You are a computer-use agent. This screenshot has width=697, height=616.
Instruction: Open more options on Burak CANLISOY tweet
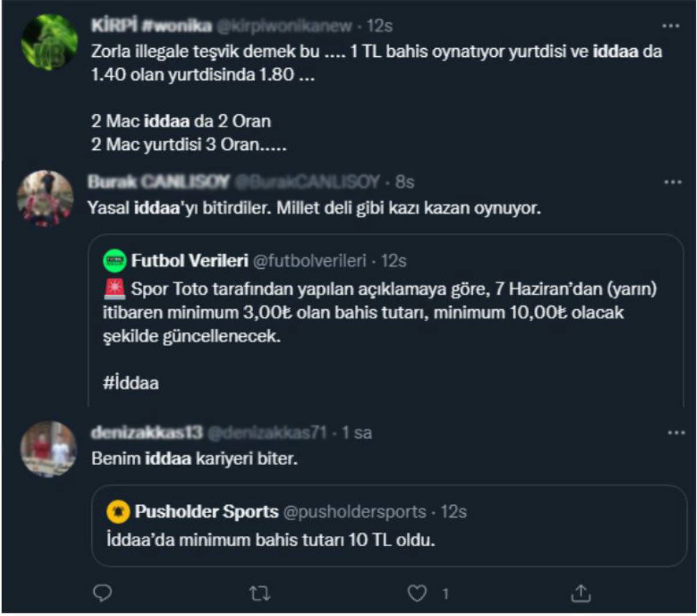coord(672,182)
